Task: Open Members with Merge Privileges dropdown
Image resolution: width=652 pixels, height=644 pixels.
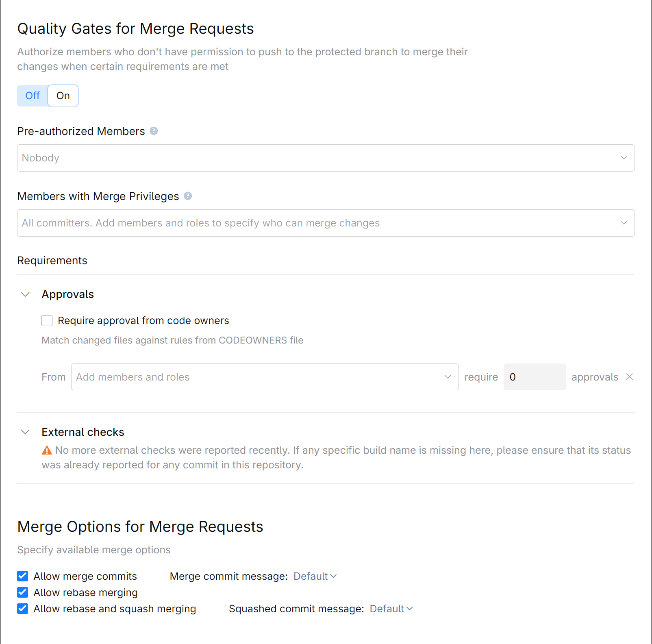Action: 326,223
